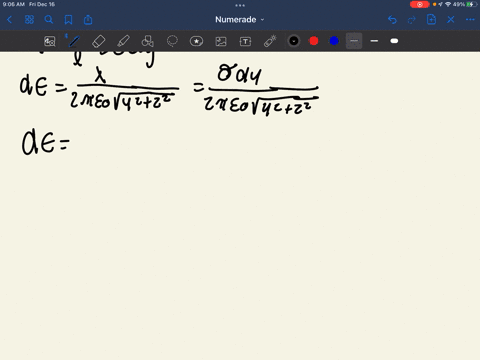Open the thumbnail grid view
This screenshot has width=480, height=360.
[29, 20]
